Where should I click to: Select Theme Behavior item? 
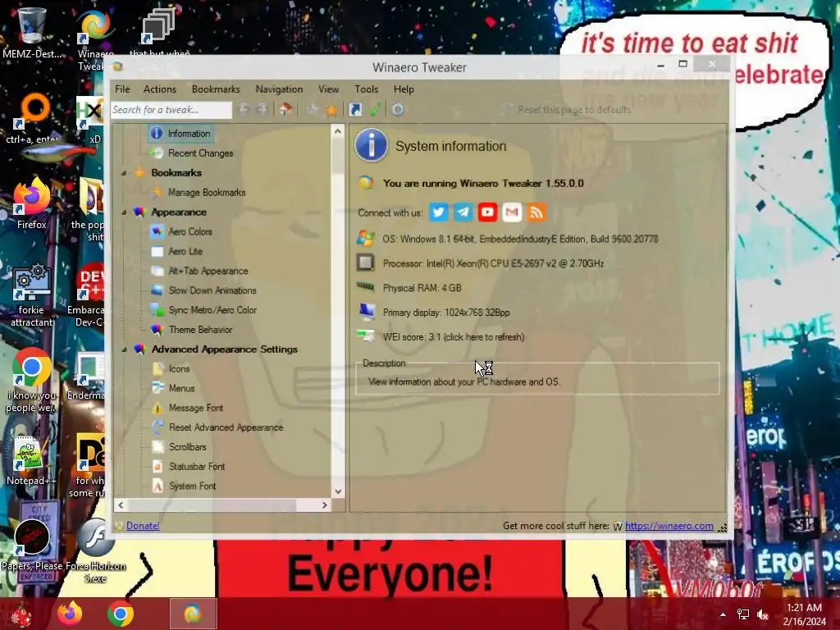200,330
